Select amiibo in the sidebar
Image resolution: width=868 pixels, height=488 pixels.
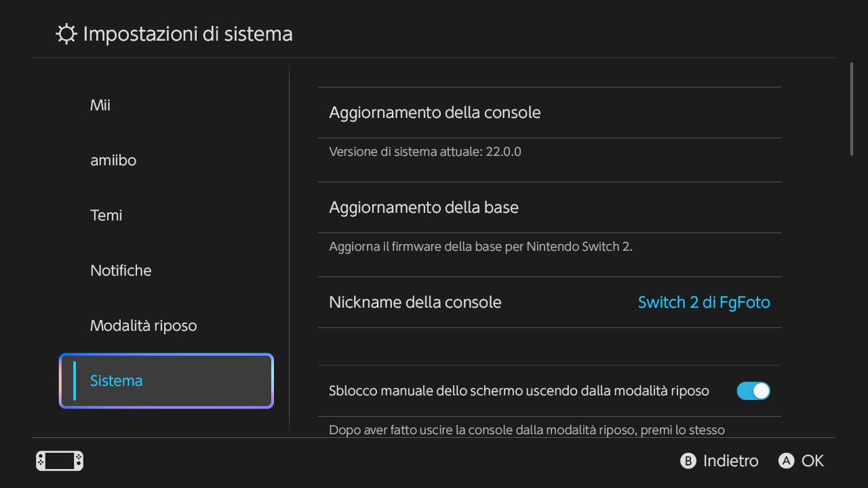pos(113,161)
